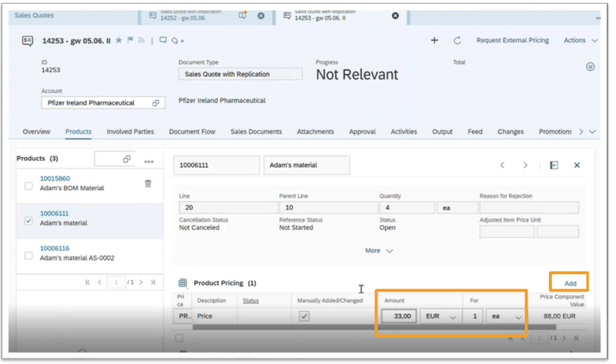Go to the Sales Documents tab
Image resolution: width=616 pixels, height=364 pixels.
point(256,132)
